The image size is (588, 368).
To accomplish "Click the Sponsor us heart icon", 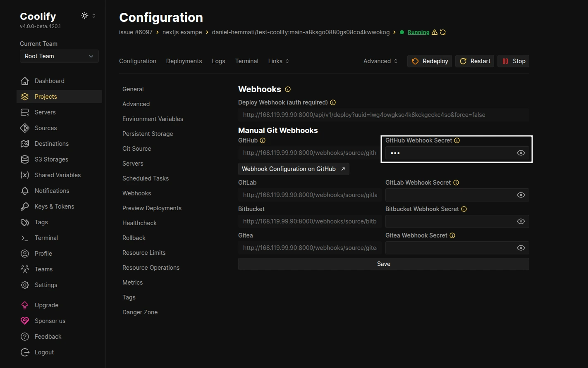I will pyautogui.click(x=25, y=321).
